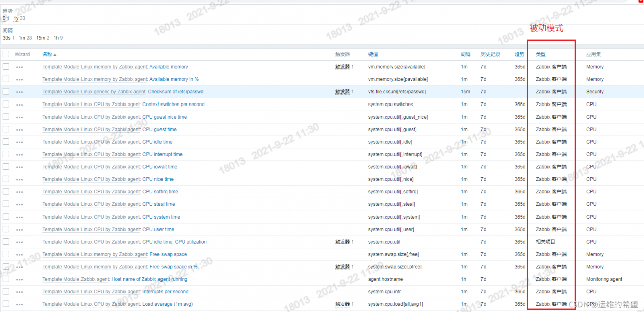Open the three-dots menu for CPU guest nice time row

click(x=19, y=117)
